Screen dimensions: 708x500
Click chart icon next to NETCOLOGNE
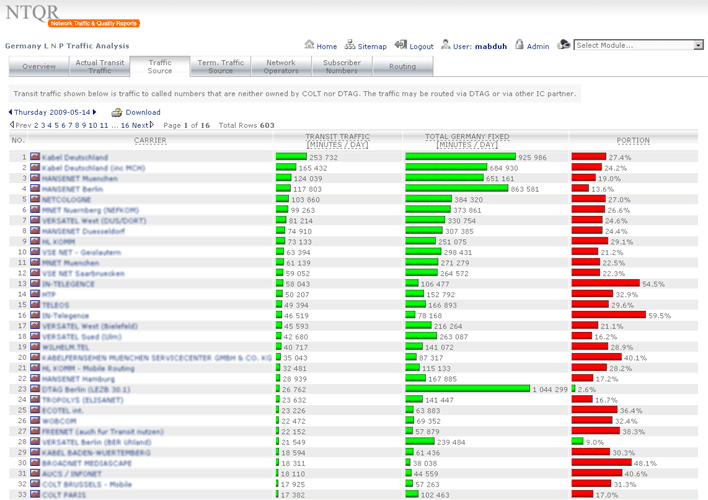[35, 200]
